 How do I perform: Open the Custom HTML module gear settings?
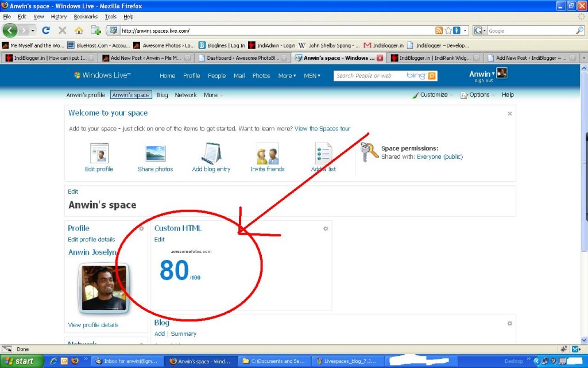(x=326, y=228)
